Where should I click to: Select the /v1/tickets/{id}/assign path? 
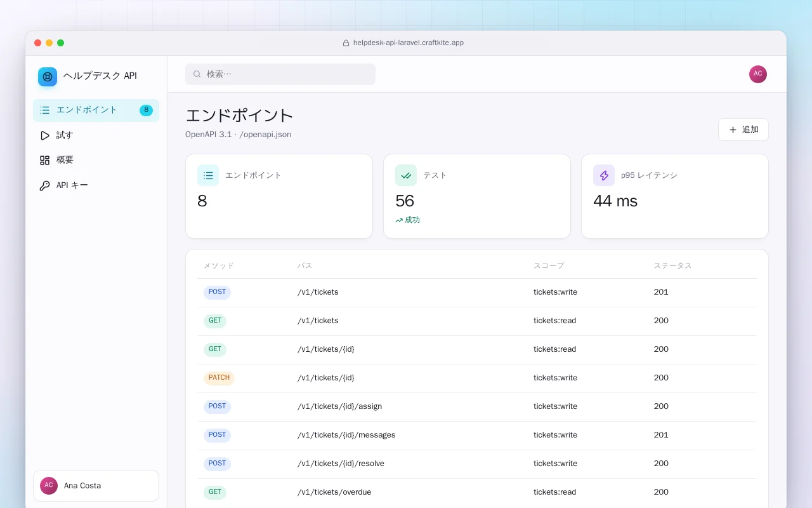(340, 406)
